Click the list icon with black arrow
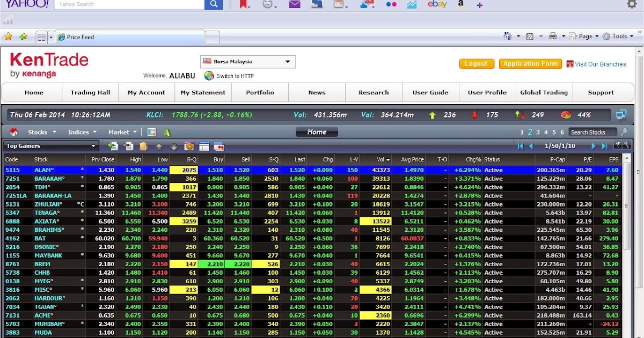 pos(129,146)
